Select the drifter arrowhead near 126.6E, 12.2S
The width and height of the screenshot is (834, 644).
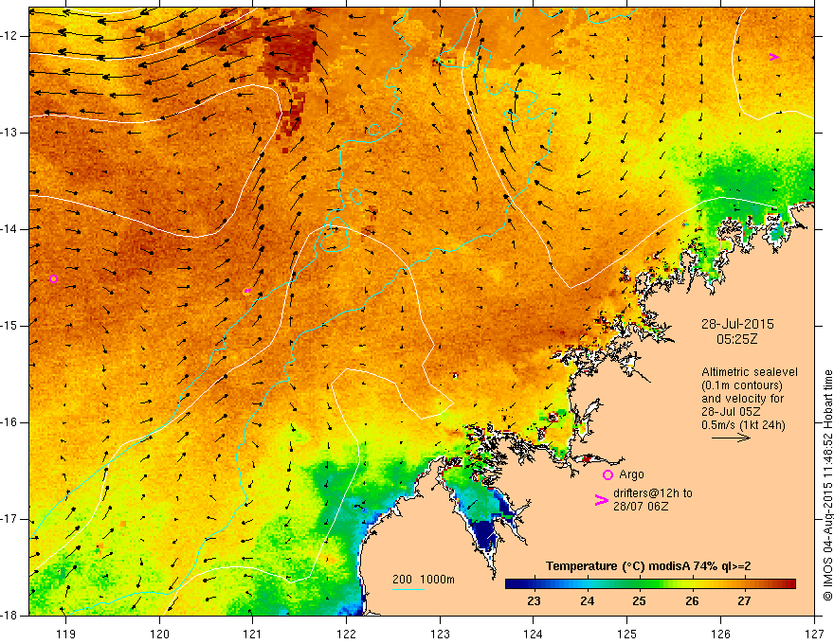(x=774, y=57)
